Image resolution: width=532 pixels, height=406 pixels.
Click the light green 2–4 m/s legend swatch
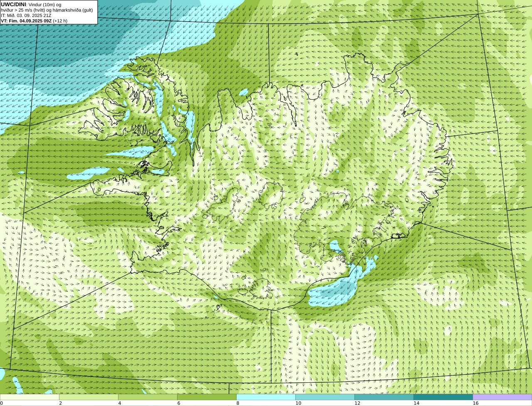(x=89, y=397)
